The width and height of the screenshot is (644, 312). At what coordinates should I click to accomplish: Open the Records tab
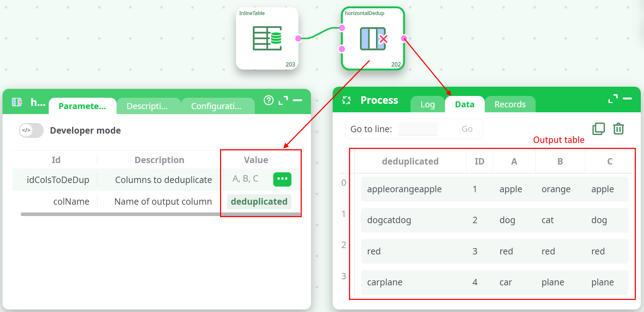click(510, 104)
